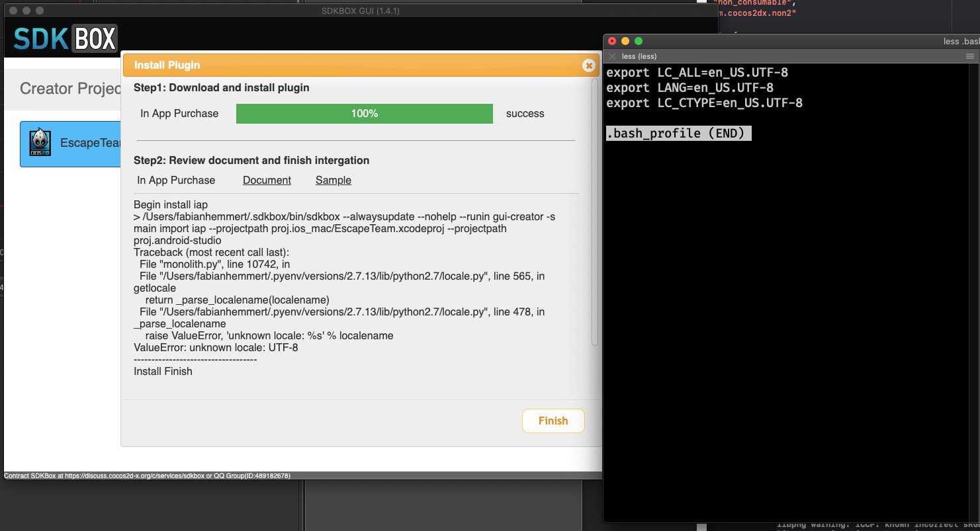Minimize terminal with the yellow button

[x=625, y=41]
